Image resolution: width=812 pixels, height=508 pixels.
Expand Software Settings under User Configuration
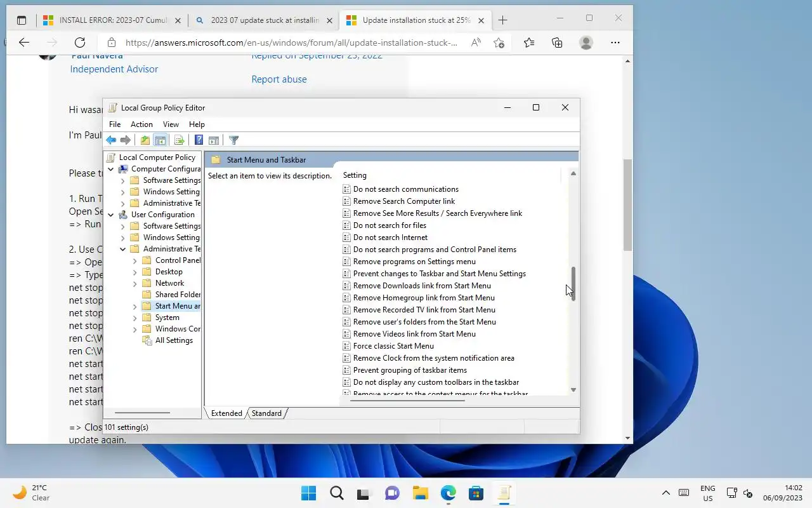pyautogui.click(x=122, y=226)
